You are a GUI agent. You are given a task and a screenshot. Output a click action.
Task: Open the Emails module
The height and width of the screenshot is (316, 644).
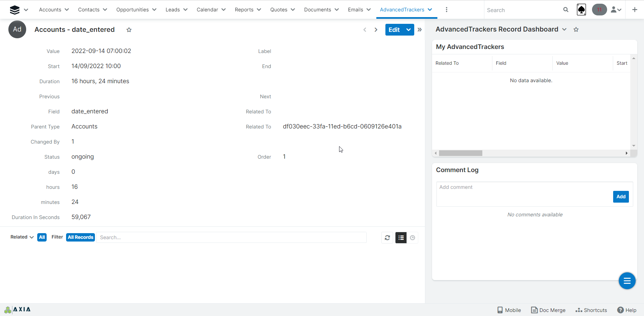356,10
